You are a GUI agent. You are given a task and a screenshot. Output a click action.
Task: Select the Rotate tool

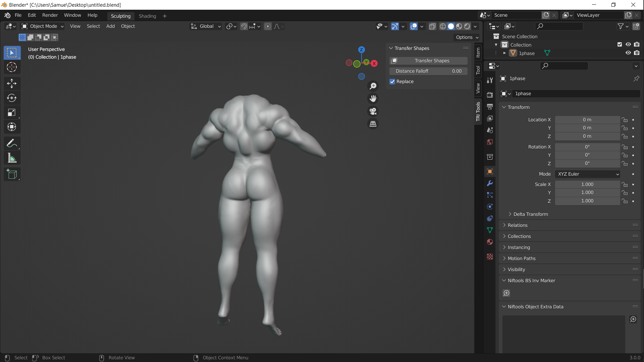[12, 98]
